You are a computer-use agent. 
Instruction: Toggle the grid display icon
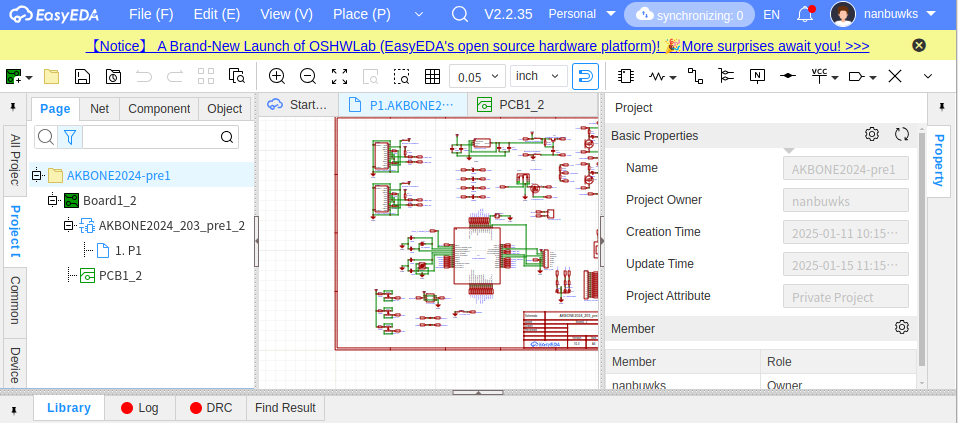[433, 76]
